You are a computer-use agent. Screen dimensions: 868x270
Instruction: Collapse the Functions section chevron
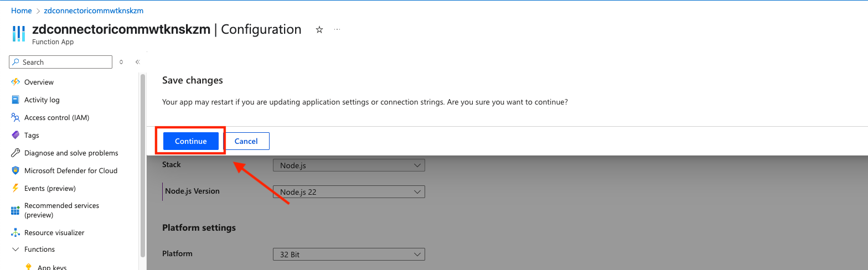(15, 250)
